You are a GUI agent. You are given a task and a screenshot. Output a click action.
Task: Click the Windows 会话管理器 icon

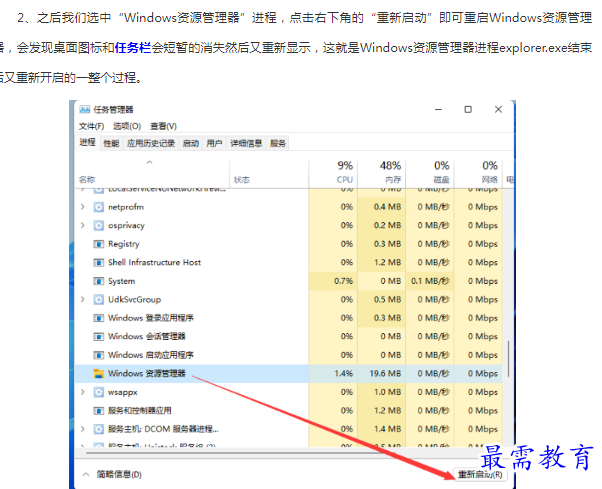99,337
